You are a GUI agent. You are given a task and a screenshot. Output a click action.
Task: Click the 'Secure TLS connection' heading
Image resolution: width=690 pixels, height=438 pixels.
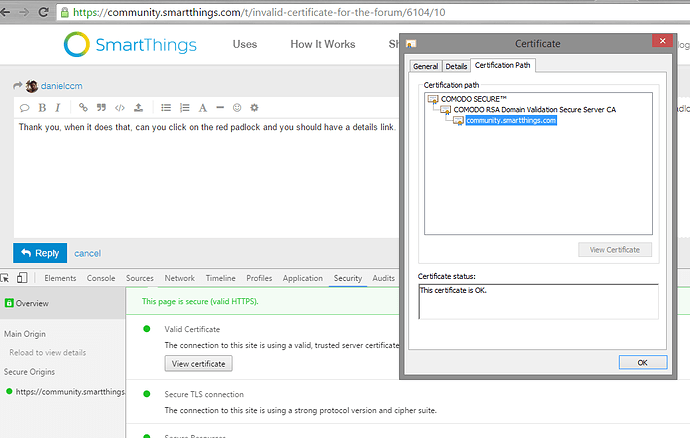pyautogui.click(x=204, y=394)
